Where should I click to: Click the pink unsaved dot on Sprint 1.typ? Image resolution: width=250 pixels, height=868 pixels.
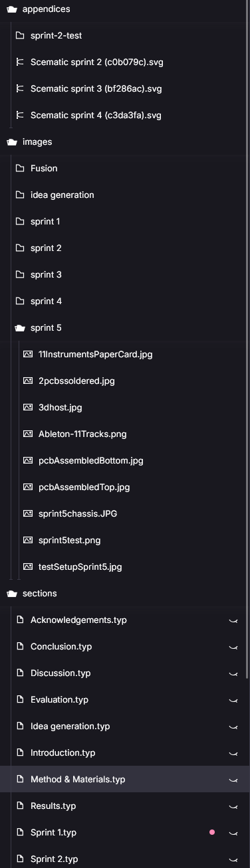tap(212, 832)
